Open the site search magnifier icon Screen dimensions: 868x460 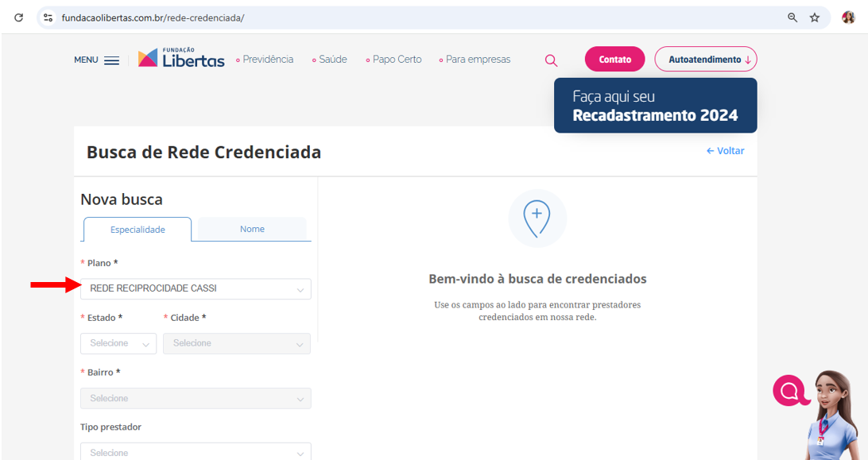click(x=551, y=60)
